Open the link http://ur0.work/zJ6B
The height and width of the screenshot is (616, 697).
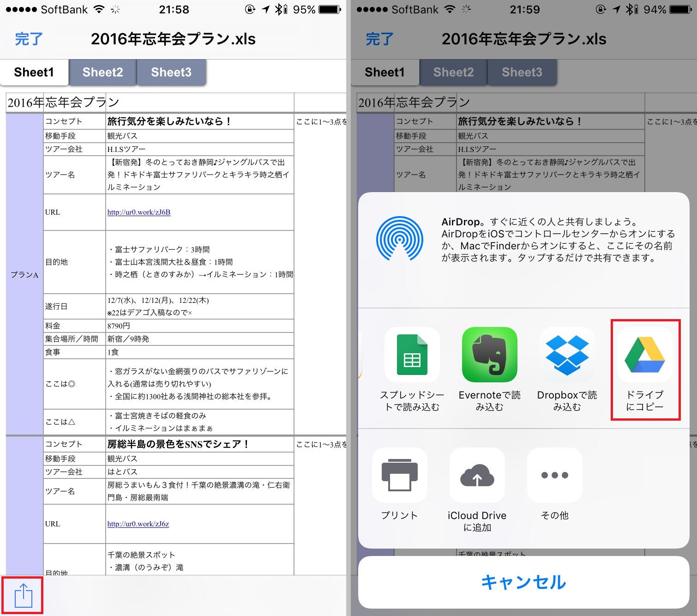[139, 212]
